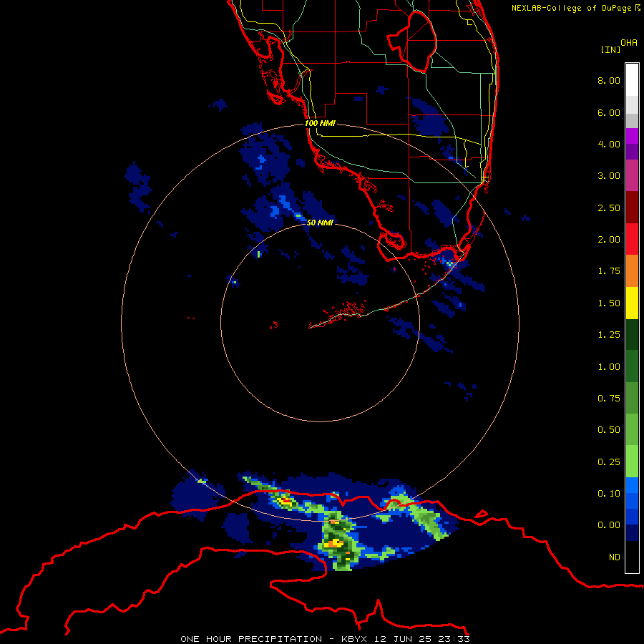Click the ND legend label

point(615,557)
